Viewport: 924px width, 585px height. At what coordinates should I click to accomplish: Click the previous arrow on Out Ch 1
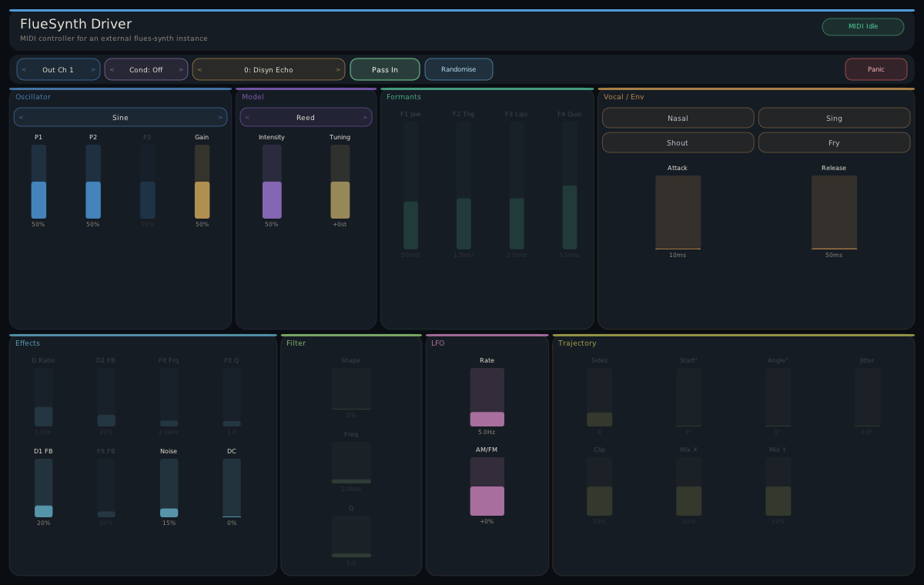(24, 69)
